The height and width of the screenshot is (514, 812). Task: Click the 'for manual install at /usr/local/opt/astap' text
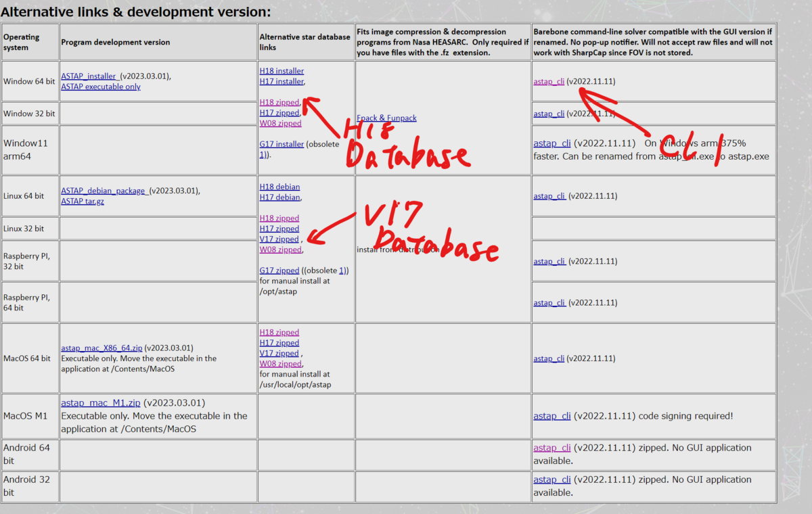295,379
